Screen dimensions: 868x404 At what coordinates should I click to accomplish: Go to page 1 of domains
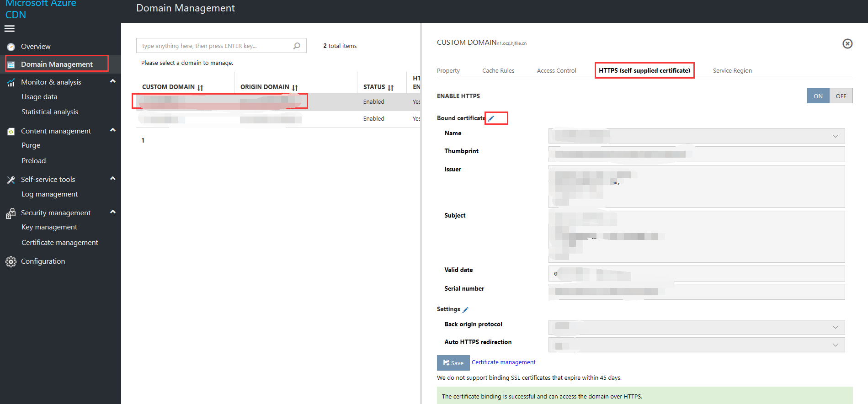[143, 141]
